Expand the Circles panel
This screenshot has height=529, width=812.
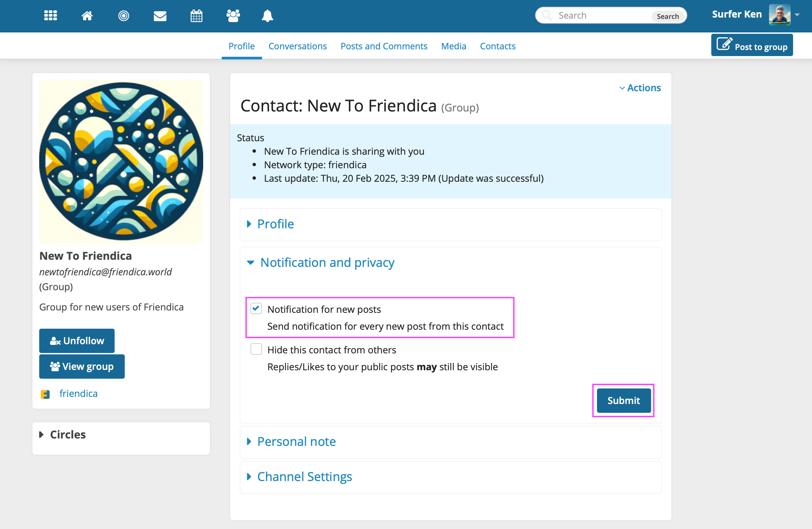63,435
